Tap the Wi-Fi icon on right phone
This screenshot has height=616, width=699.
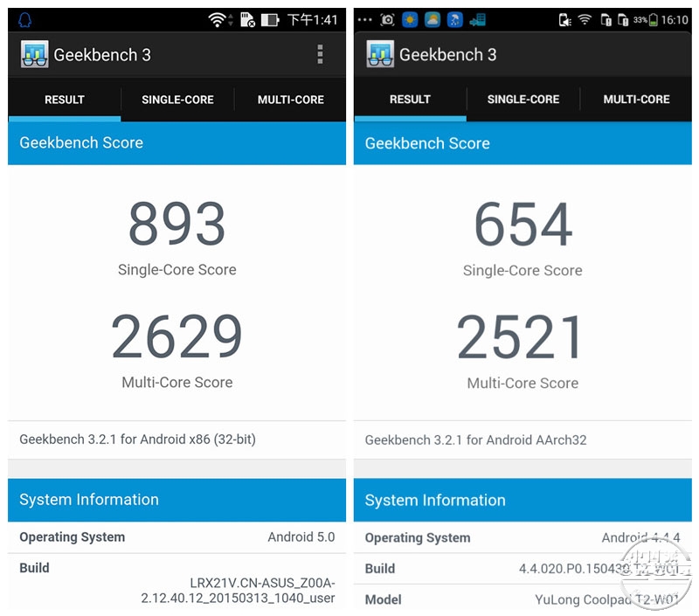585,19
